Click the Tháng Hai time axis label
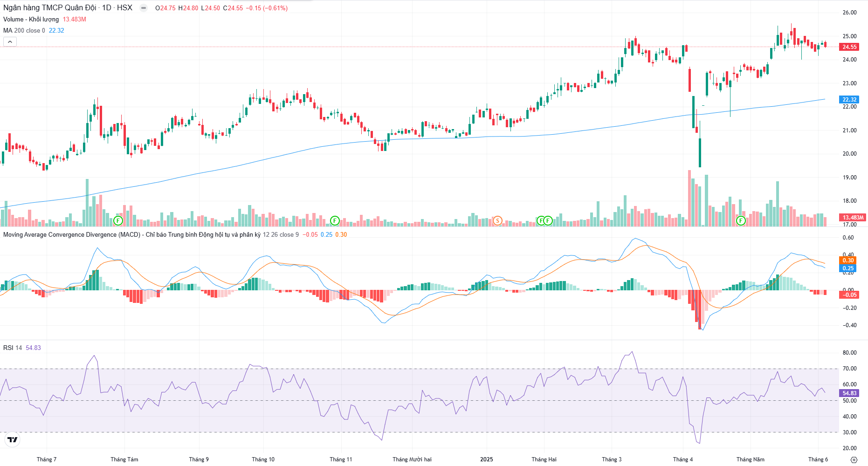Image resolution: width=868 pixels, height=466 pixels. (x=544, y=459)
